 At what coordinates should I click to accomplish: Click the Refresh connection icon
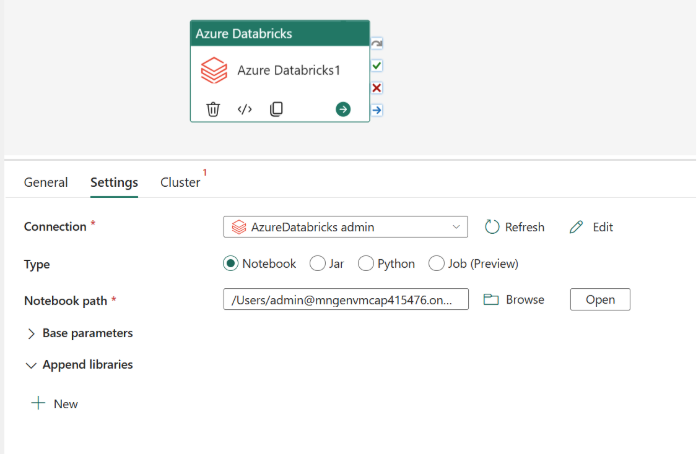click(x=492, y=227)
